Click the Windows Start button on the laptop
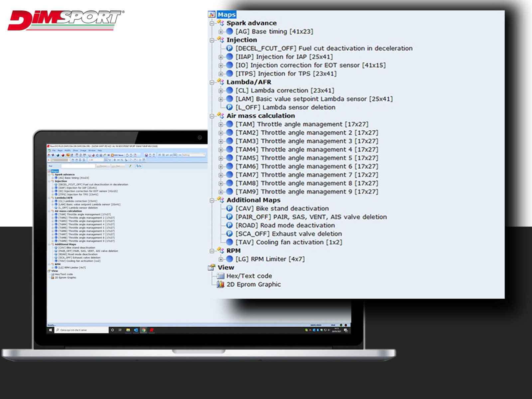 [x=51, y=330]
